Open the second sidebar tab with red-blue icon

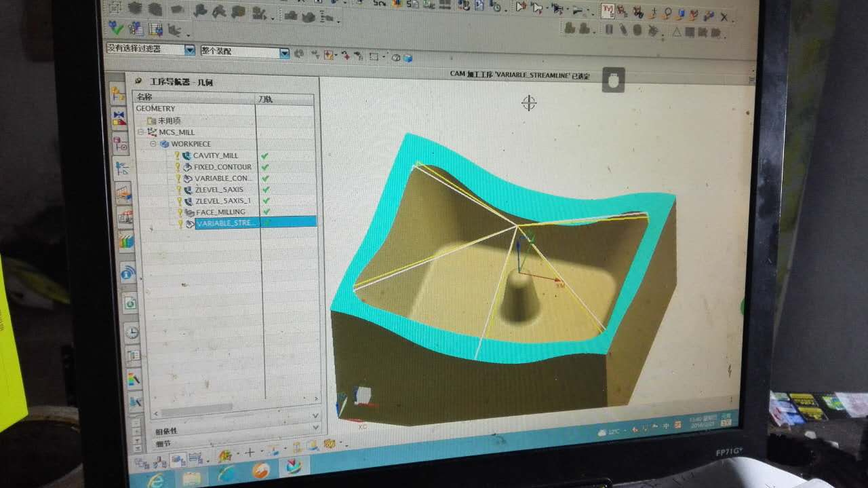[x=119, y=117]
